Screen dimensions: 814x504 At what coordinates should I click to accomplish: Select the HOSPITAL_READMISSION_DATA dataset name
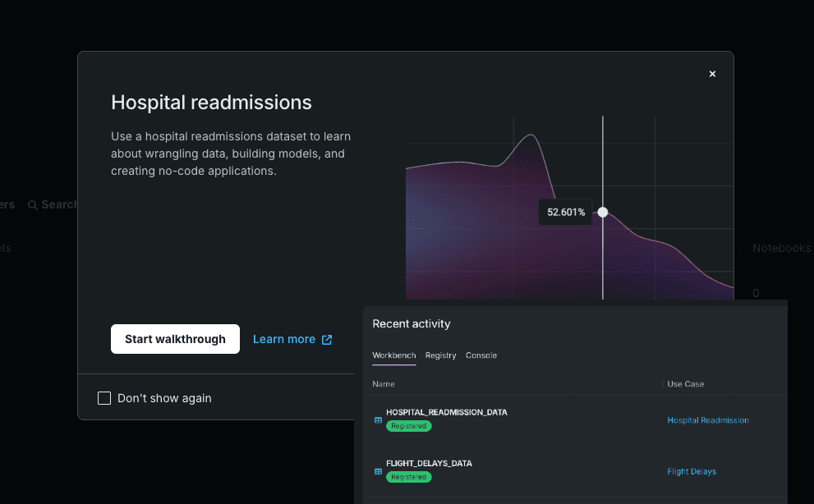click(446, 412)
